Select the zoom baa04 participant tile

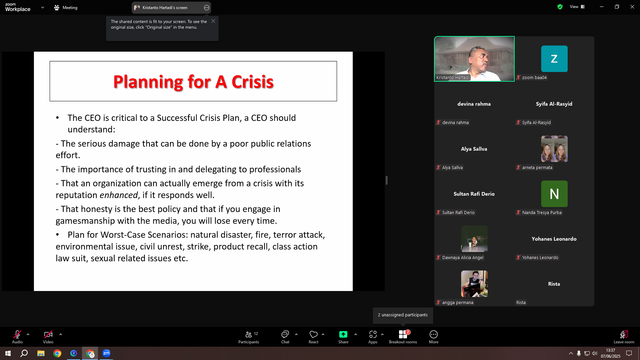pyautogui.click(x=554, y=59)
